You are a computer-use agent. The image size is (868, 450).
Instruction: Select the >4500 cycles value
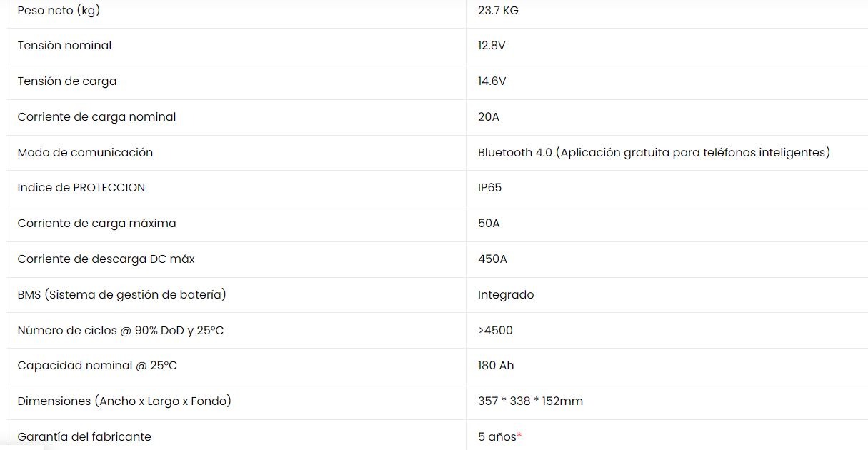pyautogui.click(x=495, y=331)
